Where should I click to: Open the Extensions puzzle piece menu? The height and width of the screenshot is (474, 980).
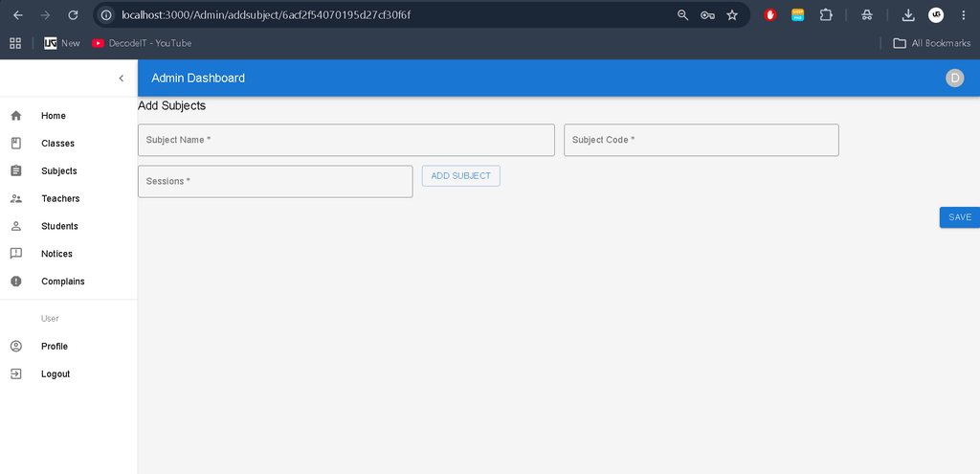pos(826,15)
